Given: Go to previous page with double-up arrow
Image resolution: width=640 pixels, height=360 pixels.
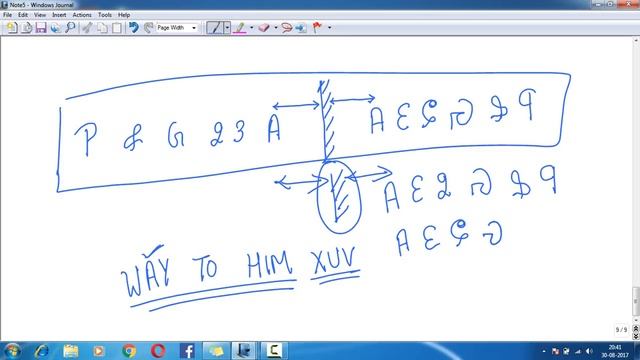Looking at the screenshot, I should coord(636,329).
